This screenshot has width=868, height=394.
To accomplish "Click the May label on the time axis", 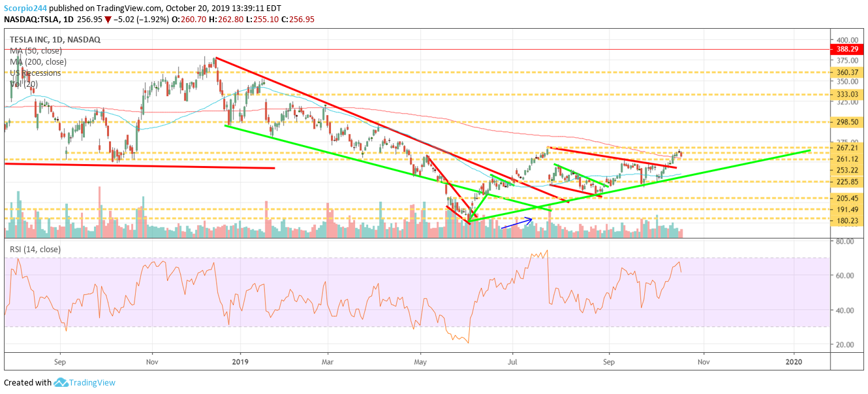I will (421, 361).
